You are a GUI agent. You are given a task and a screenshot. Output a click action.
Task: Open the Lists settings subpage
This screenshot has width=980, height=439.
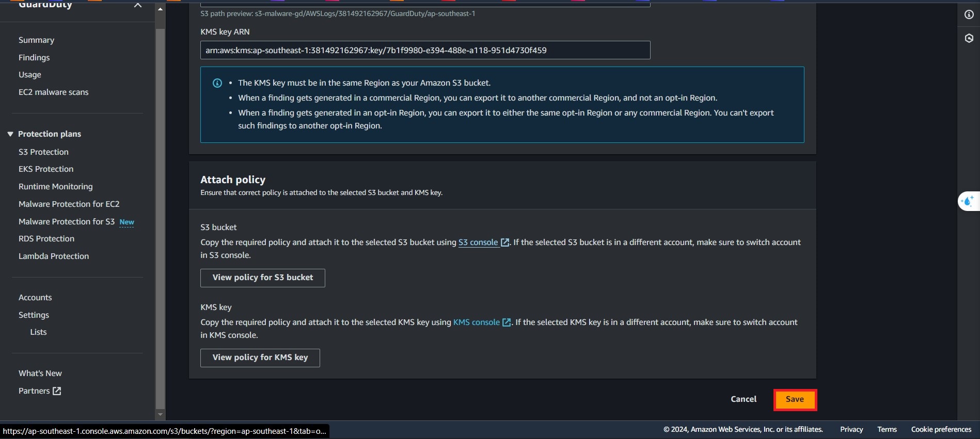tap(38, 332)
